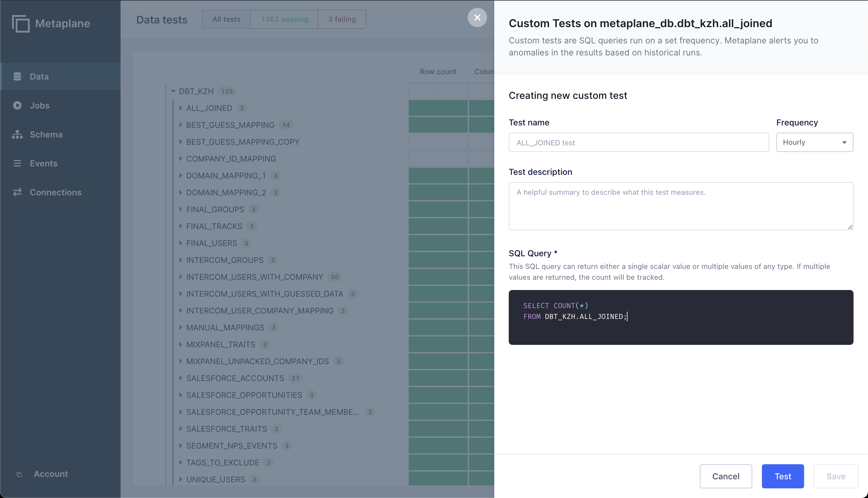Click into the Test name field
This screenshot has width=868, height=498.
tap(638, 142)
